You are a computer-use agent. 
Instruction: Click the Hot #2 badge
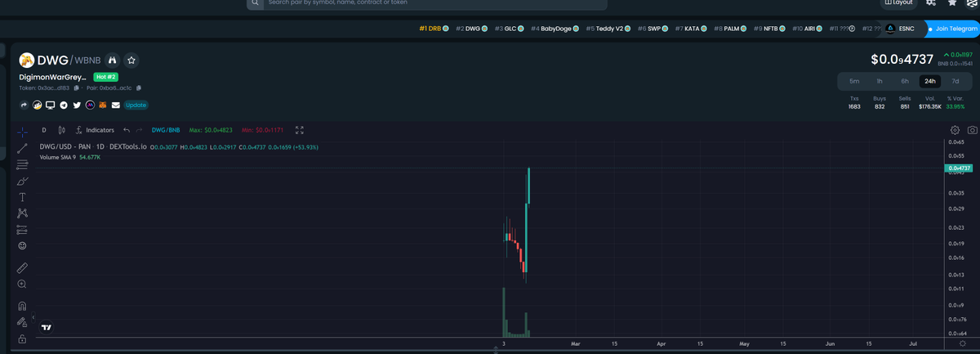pyautogui.click(x=106, y=77)
